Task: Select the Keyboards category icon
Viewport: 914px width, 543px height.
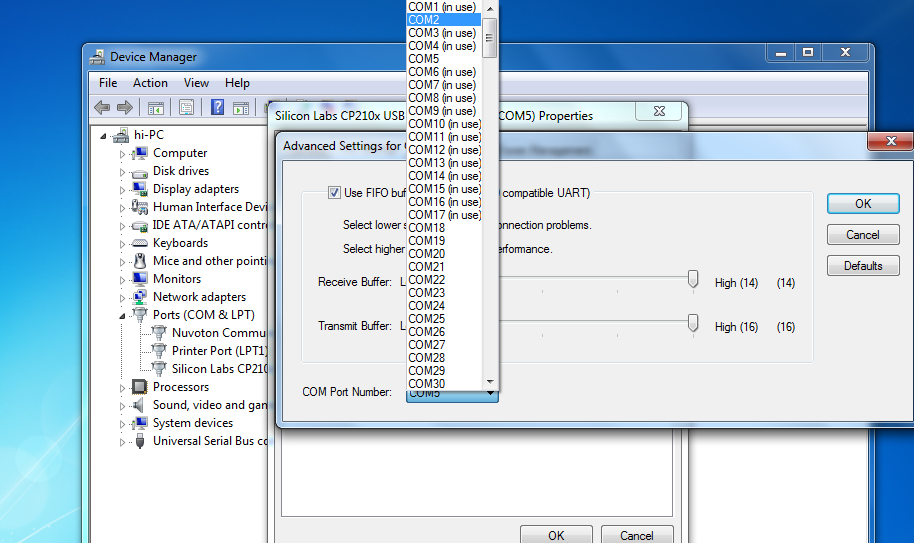Action: [140, 243]
